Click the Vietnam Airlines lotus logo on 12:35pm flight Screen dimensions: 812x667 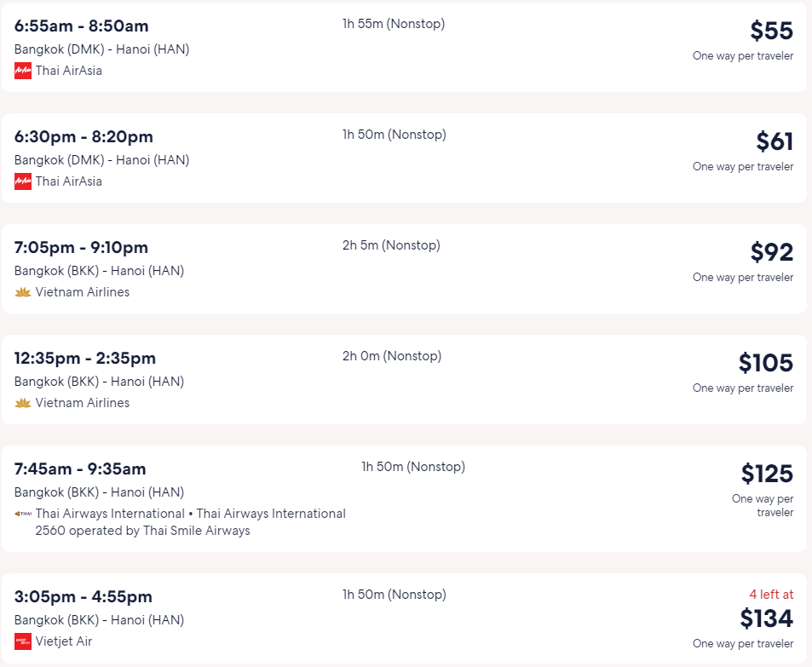23,403
